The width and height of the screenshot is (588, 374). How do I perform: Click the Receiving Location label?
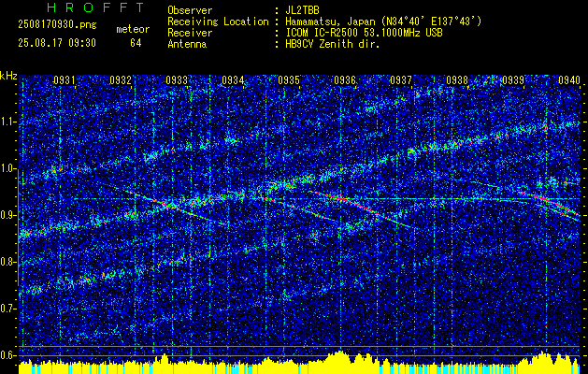218,22
